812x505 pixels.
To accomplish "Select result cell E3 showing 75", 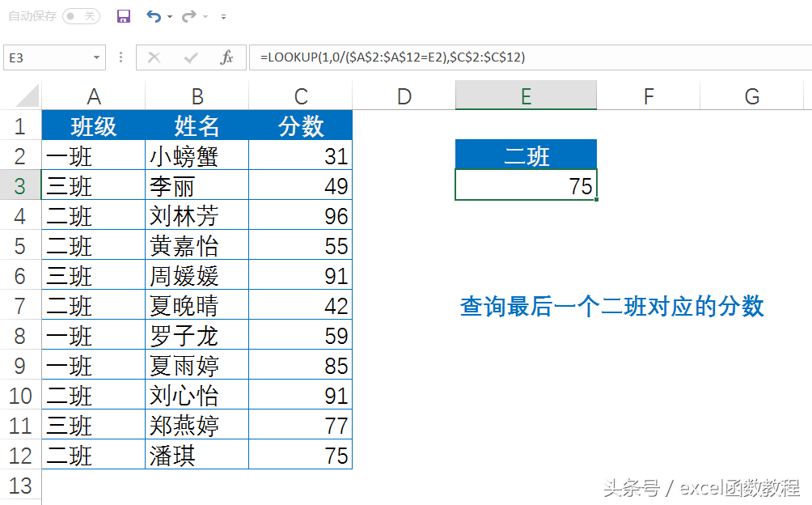I will coord(527,185).
